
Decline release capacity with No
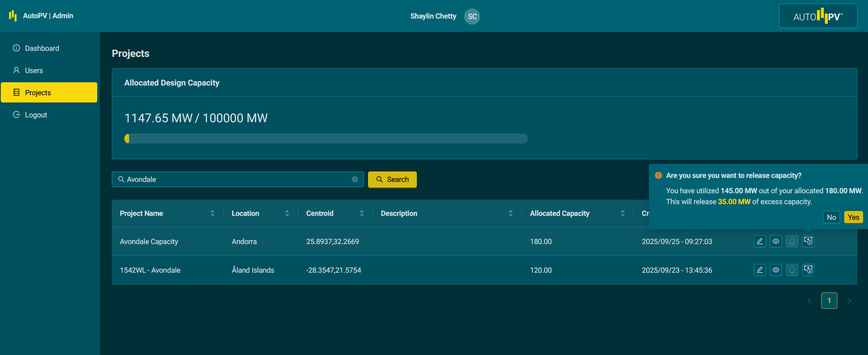tap(831, 217)
